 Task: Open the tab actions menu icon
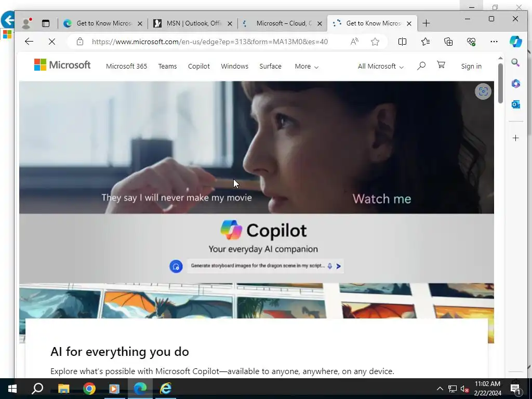(x=46, y=23)
